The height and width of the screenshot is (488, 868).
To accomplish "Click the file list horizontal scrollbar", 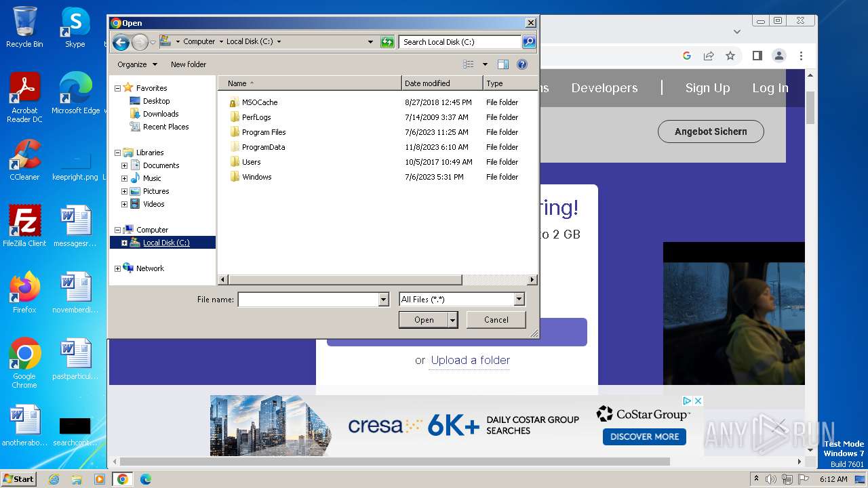I will click(x=346, y=280).
